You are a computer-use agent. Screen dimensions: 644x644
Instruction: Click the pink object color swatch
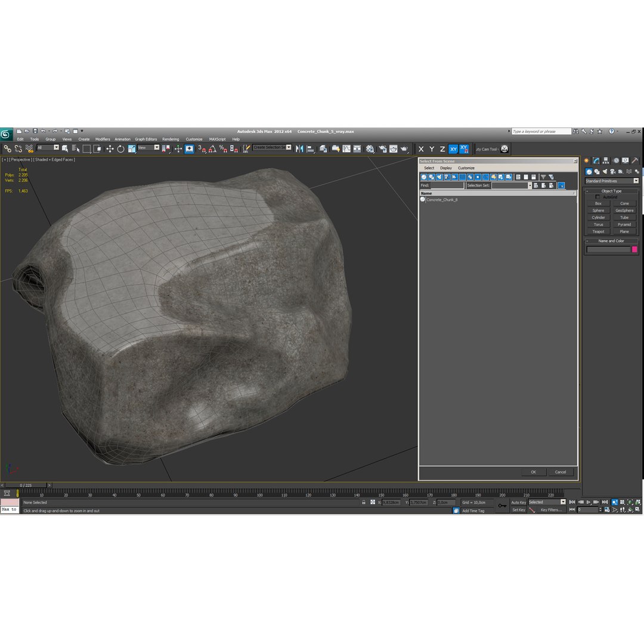634,249
